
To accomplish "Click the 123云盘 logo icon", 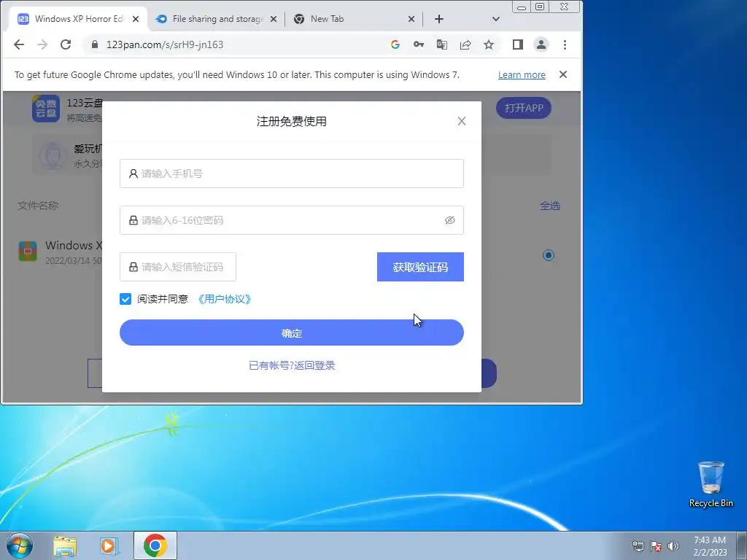I will point(46,109).
